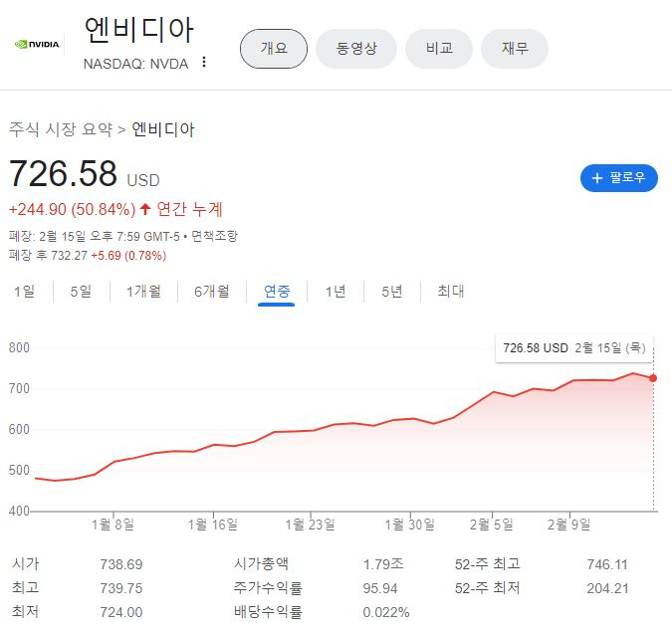Switch chart range to 5일
Viewport: 672px width, 633px height.
pyautogui.click(x=81, y=292)
